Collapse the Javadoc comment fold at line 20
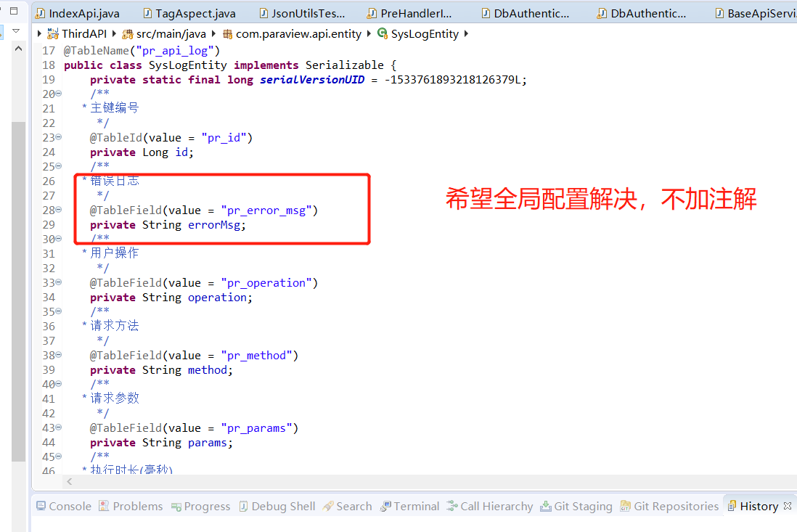 (59, 94)
